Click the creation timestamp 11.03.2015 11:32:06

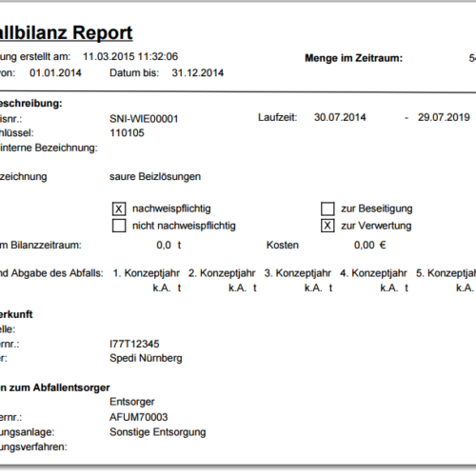[x=130, y=56]
